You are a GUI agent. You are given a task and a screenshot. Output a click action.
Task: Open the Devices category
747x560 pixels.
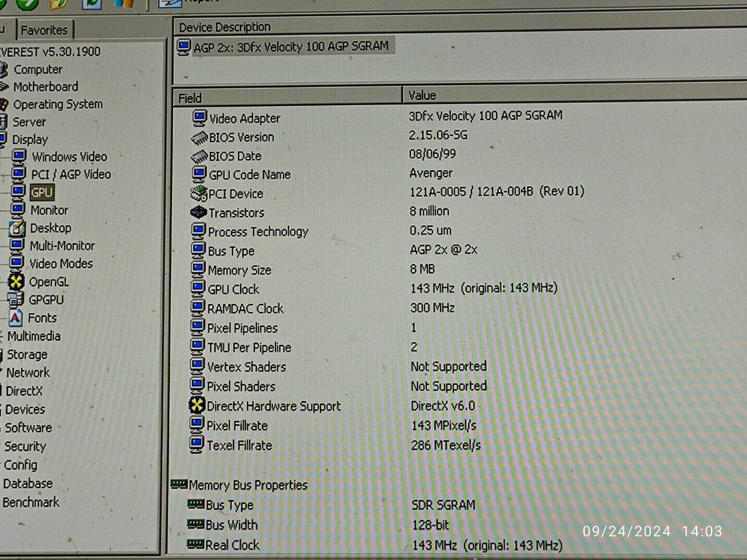(25, 409)
